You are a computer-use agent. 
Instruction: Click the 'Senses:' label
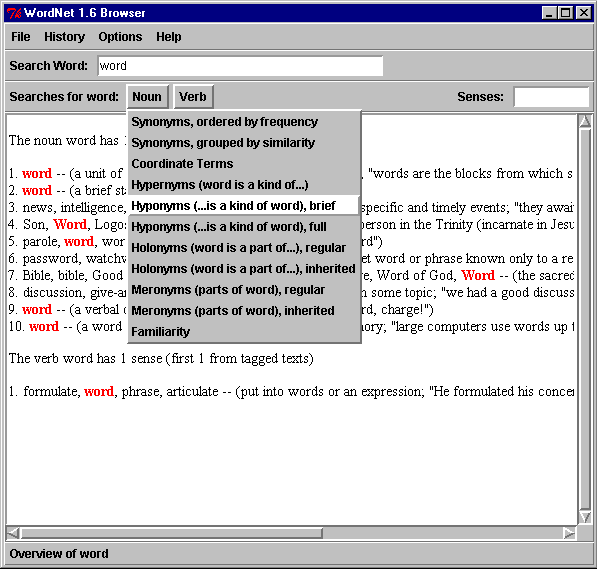(x=480, y=97)
